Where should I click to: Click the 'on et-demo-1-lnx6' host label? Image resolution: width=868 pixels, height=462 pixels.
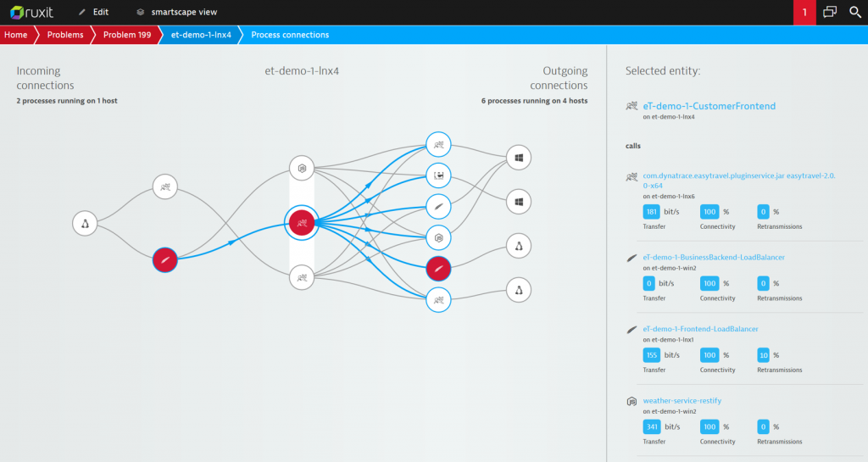(x=669, y=197)
